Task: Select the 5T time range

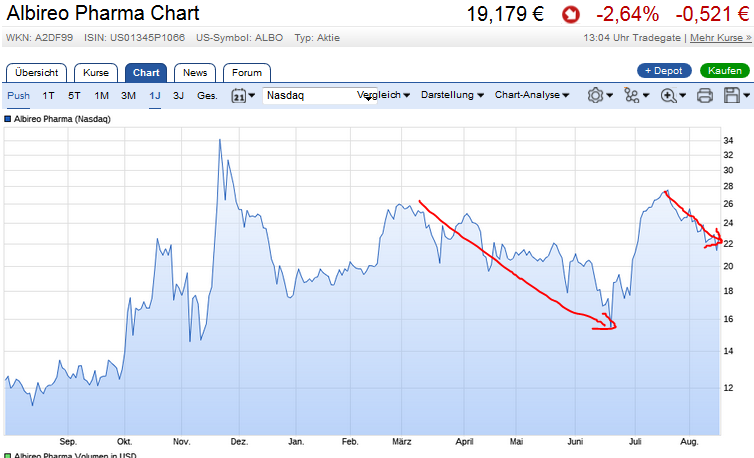Action: coord(74,96)
